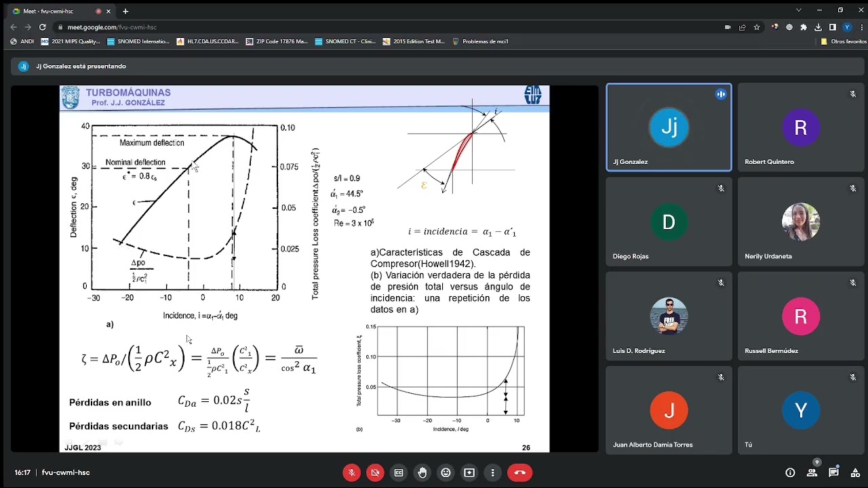Open ANDI bookmark
The height and width of the screenshot is (488, 868).
pyautogui.click(x=22, y=41)
